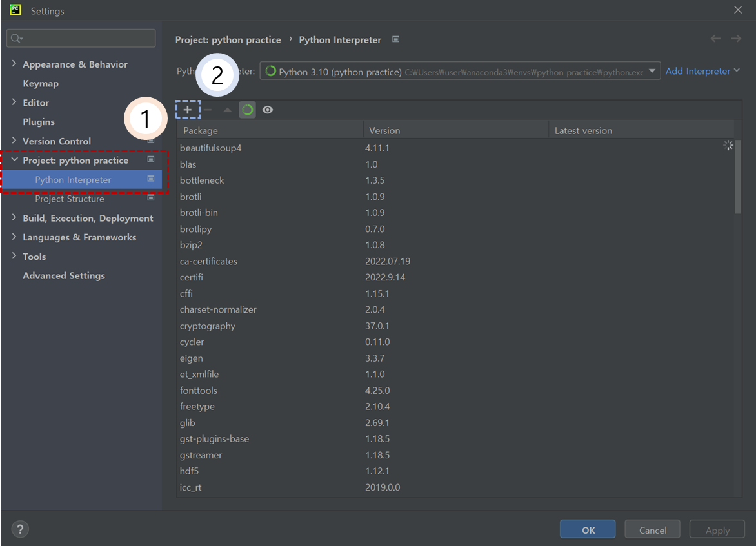Viewport: 756px width, 546px height.
Task: Click Latest version column header
Action: (641, 131)
